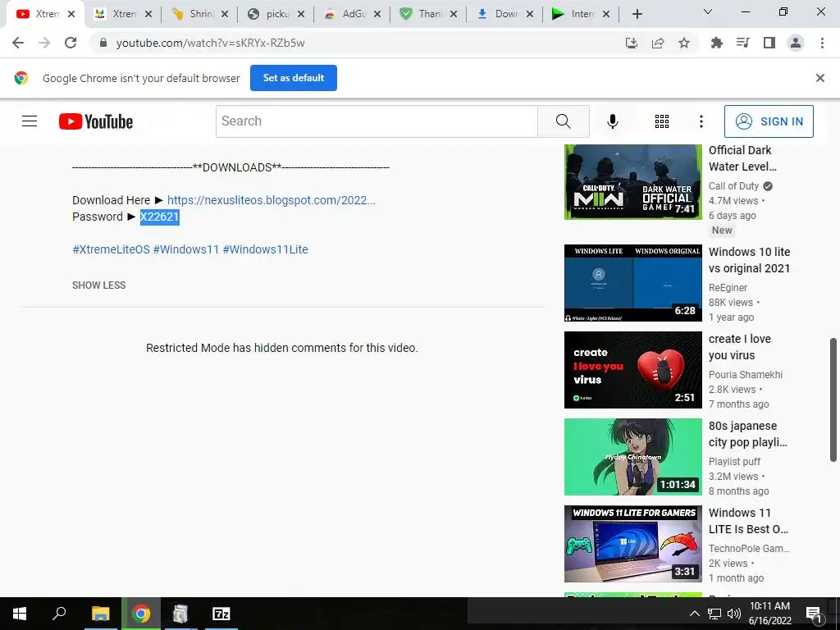
Task: Close the AdGu tab
Action: click(x=377, y=15)
